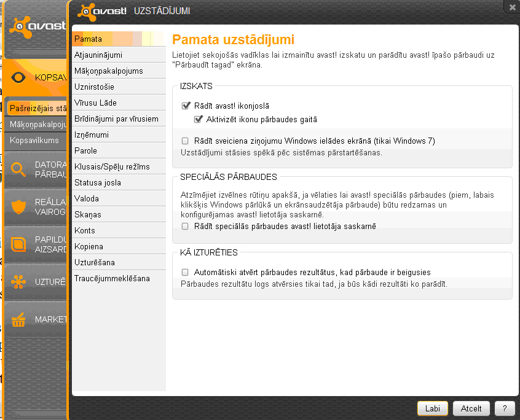This screenshot has width=520, height=420.
Task: Open help with the ? button
Action: click(x=505, y=408)
